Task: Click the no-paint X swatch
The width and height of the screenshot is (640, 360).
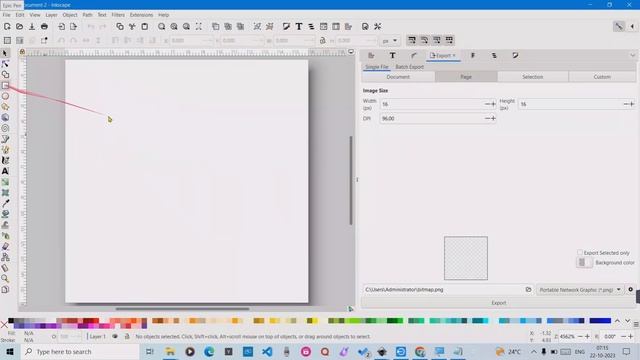Action: 4,324
